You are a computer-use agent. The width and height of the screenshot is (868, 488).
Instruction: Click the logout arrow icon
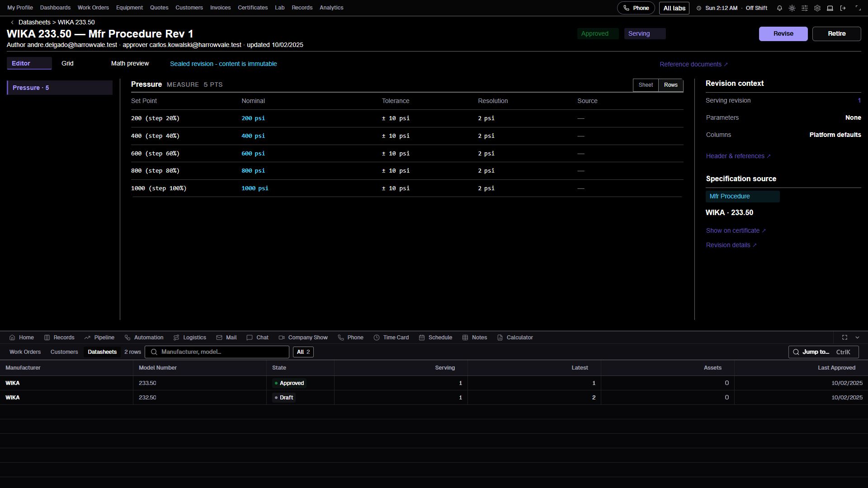coord(843,8)
